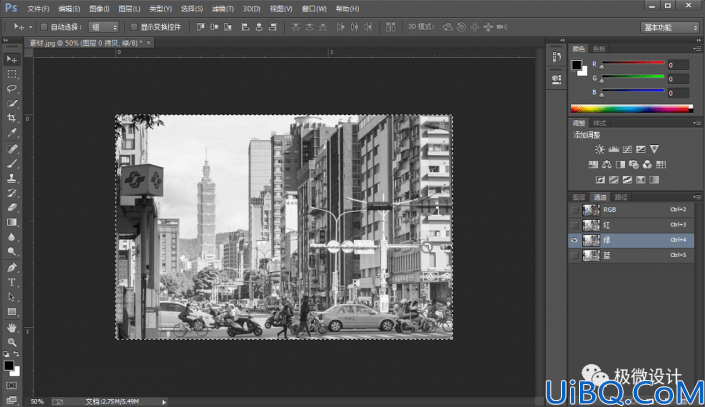Select the Clone Stamp tool
This screenshot has width=705, height=407.
[x=12, y=179]
